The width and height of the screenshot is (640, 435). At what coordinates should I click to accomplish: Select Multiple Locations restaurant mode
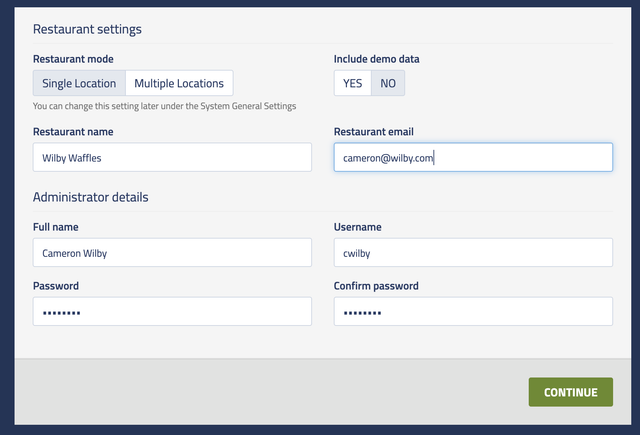pyautogui.click(x=180, y=83)
